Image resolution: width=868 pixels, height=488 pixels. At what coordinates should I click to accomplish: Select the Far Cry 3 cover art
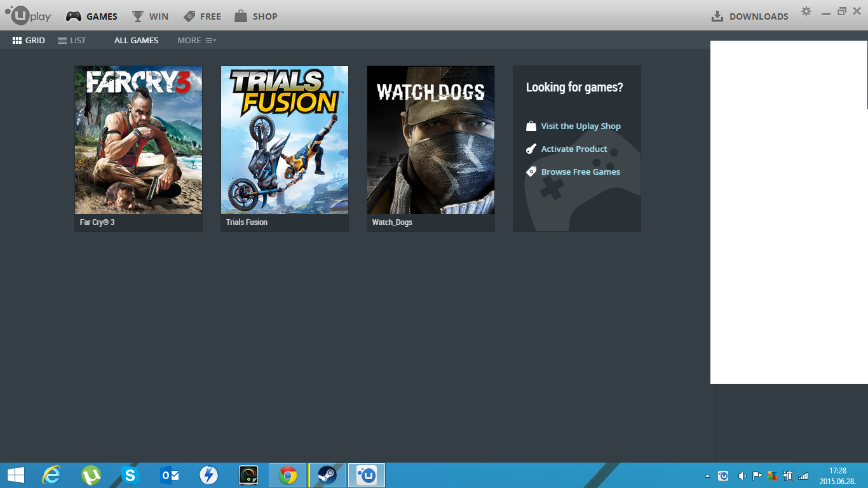(x=139, y=140)
